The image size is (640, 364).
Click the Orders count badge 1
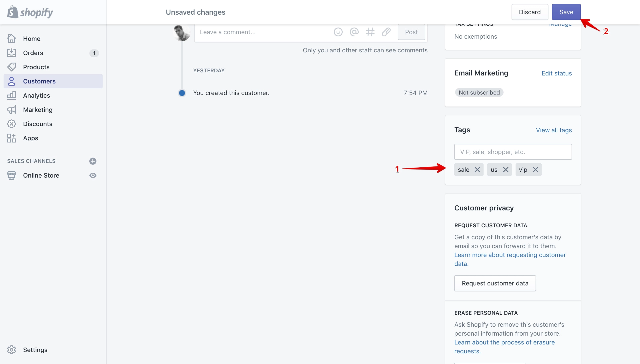point(94,53)
